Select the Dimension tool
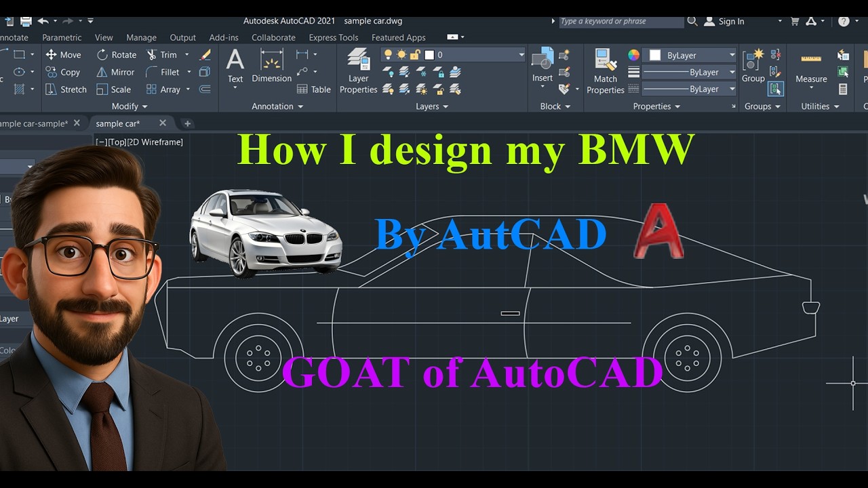868x488 pixels. [271, 66]
